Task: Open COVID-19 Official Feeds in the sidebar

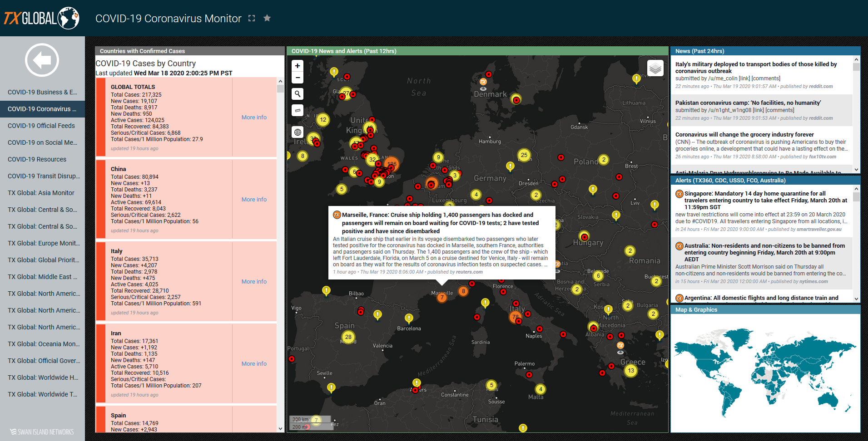Action: tap(41, 126)
